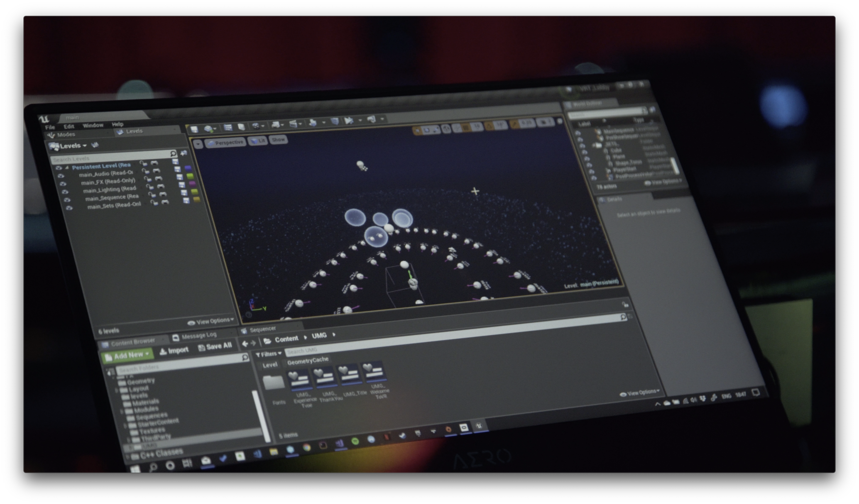Click the Spotify icon in the taskbar
The image size is (859, 504).
355,441
